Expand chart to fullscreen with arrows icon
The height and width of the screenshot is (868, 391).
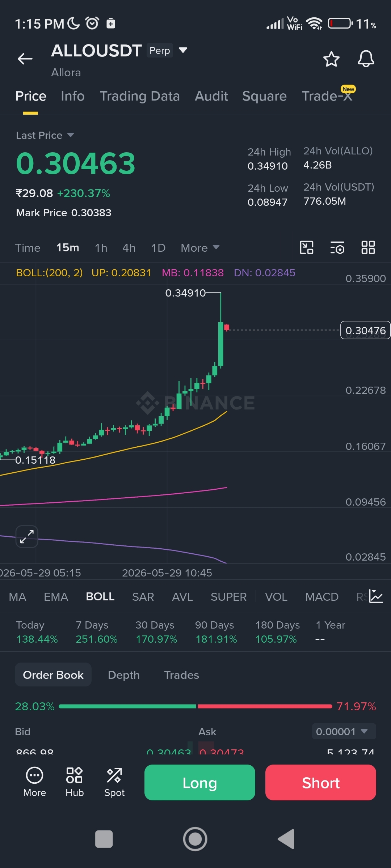pyautogui.click(x=27, y=536)
